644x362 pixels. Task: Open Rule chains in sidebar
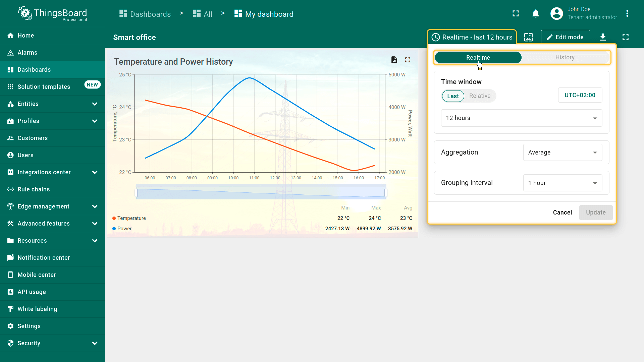point(34,189)
